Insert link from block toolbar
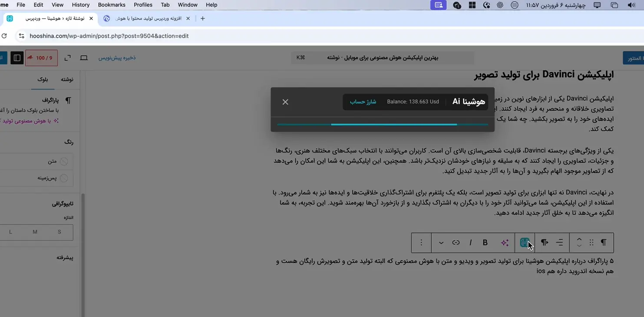 tap(456, 243)
